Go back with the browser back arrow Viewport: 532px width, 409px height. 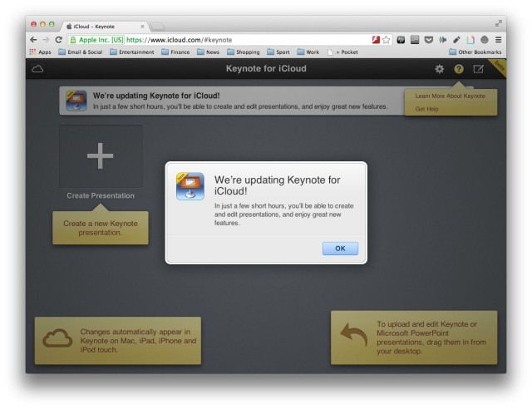33,40
